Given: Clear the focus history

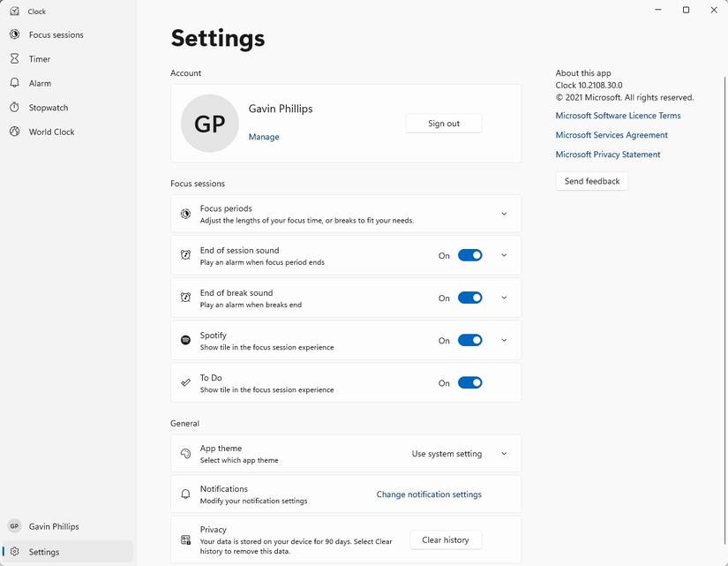Looking at the screenshot, I should click(446, 540).
